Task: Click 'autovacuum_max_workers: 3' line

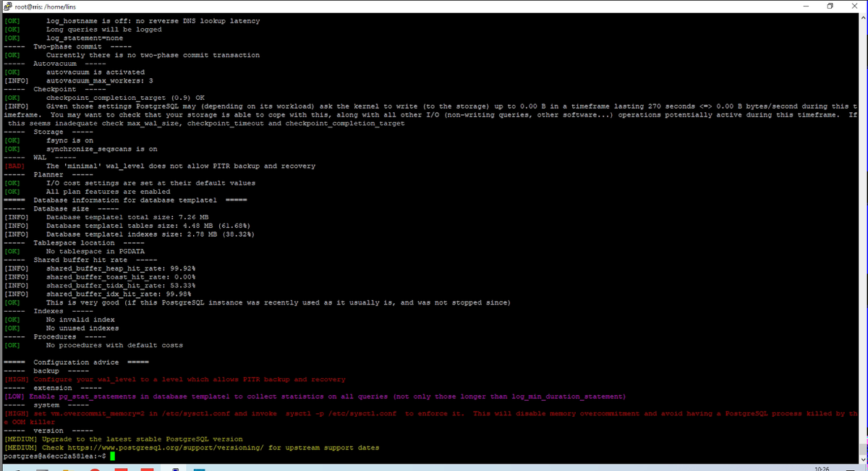Action: [99, 80]
